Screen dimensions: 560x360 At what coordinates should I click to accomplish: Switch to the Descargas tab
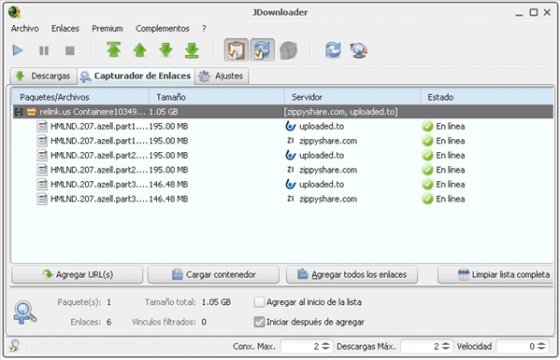click(44, 76)
